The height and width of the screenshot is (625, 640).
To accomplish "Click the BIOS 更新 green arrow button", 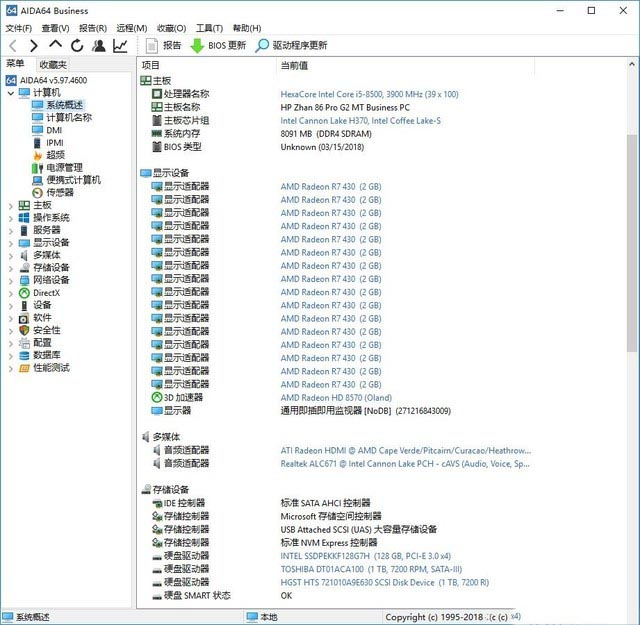I will point(218,46).
